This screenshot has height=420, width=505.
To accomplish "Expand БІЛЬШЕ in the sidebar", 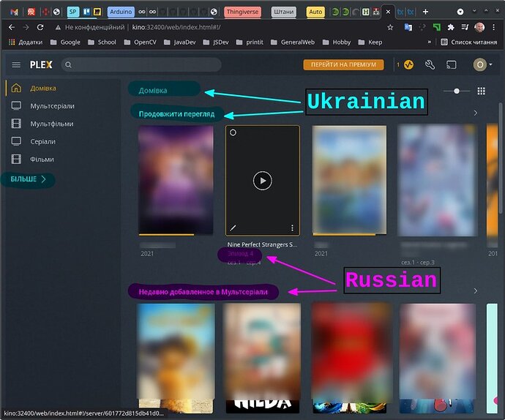I will 28,179.
